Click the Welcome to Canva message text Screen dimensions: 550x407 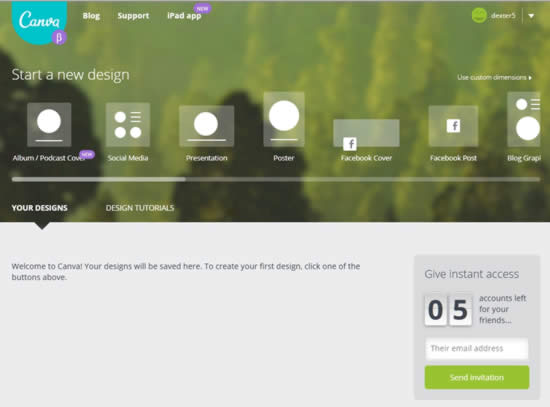pos(186,272)
